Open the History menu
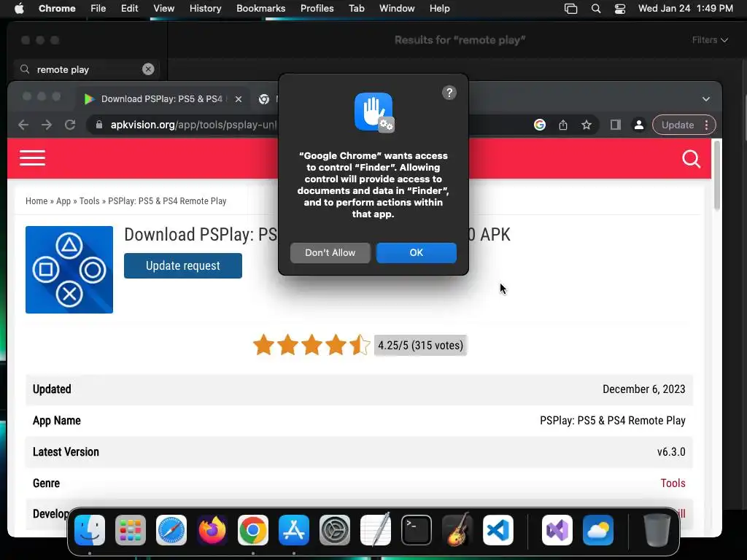Image resolution: width=747 pixels, height=560 pixels. click(205, 8)
